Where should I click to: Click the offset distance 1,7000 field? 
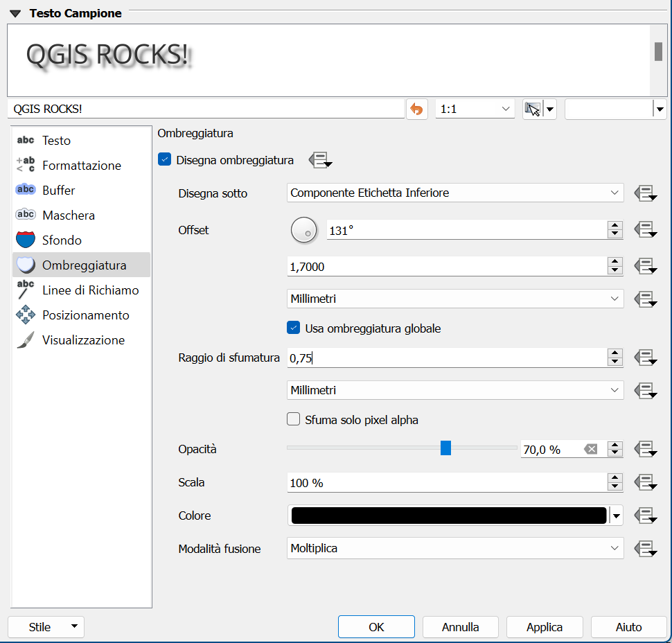pyautogui.click(x=447, y=267)
